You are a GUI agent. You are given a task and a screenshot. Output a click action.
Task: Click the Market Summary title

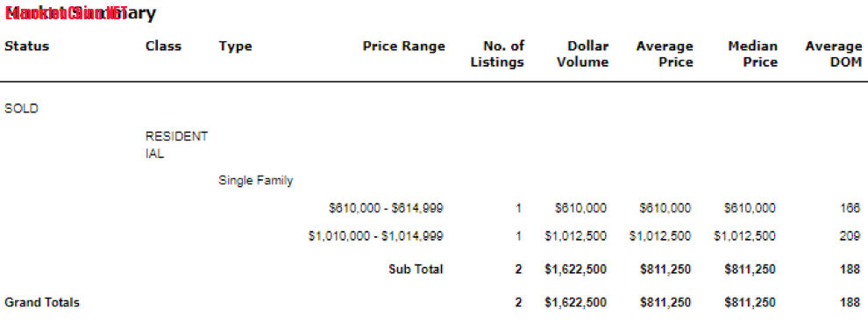(x=81, y=13)
